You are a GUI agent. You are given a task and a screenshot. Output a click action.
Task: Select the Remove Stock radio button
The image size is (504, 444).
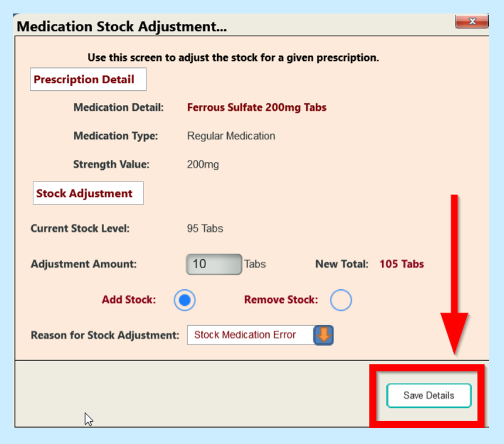click(341, 300)
